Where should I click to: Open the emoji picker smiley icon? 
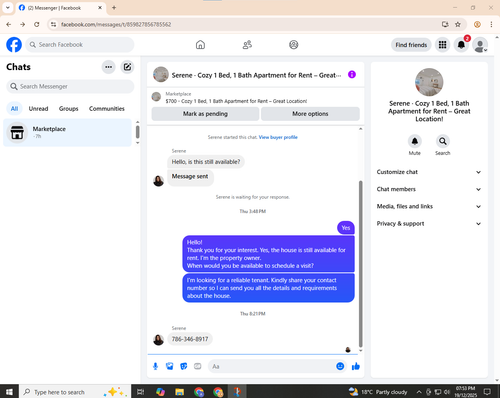(340, 366)
